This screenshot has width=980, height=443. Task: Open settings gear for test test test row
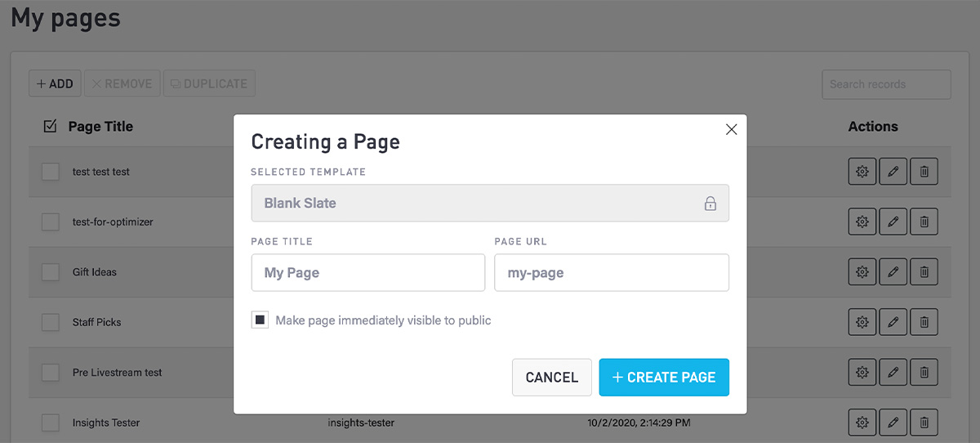[x=862, y=172]
